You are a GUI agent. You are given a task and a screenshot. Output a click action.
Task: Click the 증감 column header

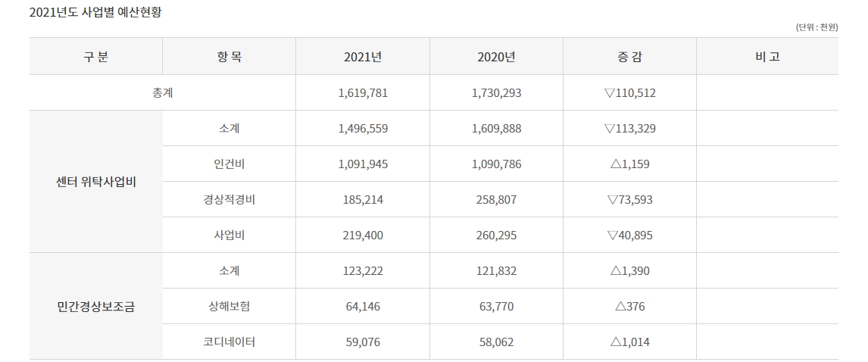pos(629,57)
